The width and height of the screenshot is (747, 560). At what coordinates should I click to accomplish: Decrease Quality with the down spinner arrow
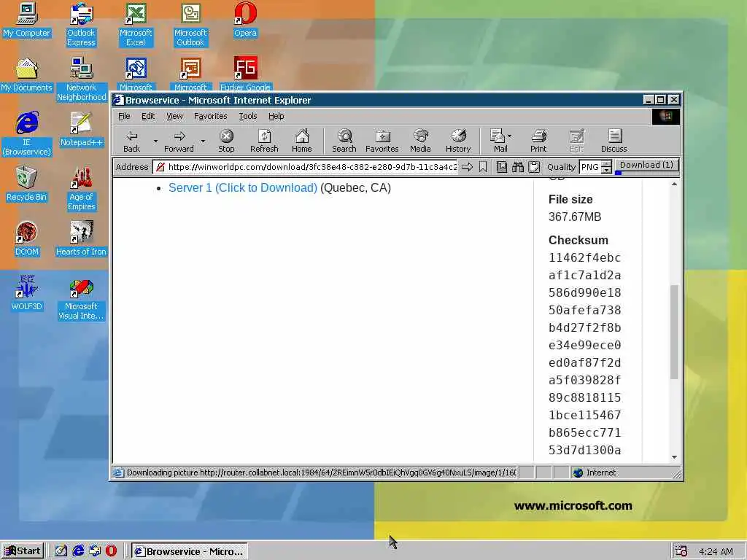click(x=606, y=170)
